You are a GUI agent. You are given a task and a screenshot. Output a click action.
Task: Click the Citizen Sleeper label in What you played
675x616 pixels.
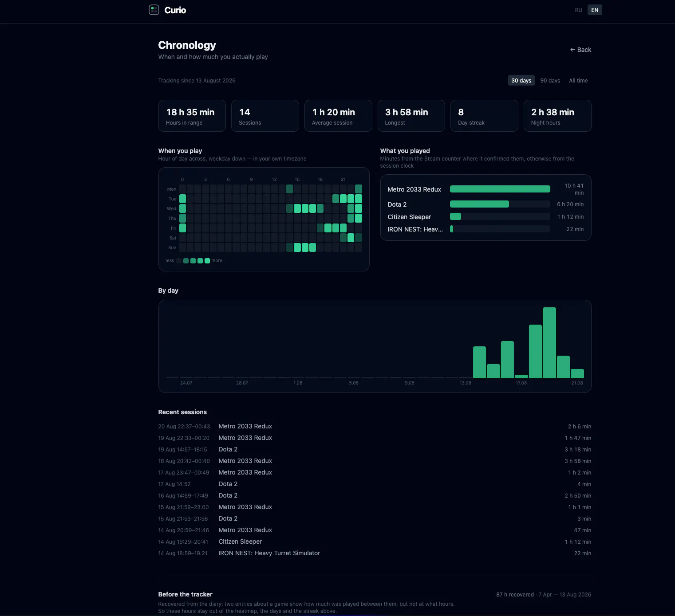(x=409, y=217)
